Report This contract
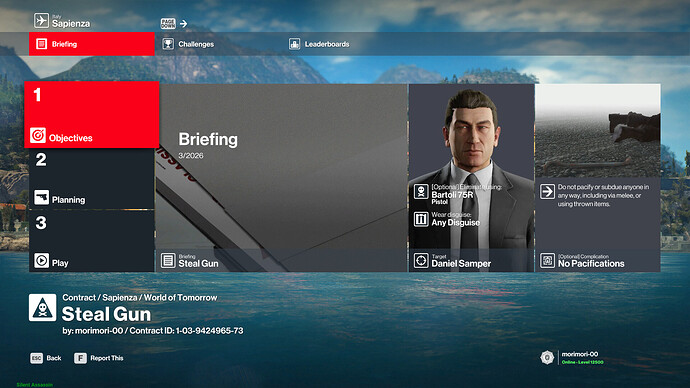Screen dimensions: 690x388 click(x=99, y=358)
